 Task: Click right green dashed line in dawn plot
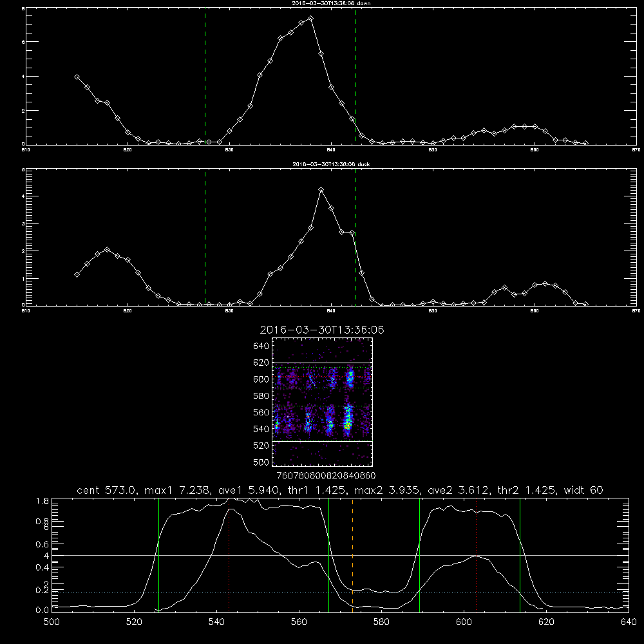[x=355, y=77]
